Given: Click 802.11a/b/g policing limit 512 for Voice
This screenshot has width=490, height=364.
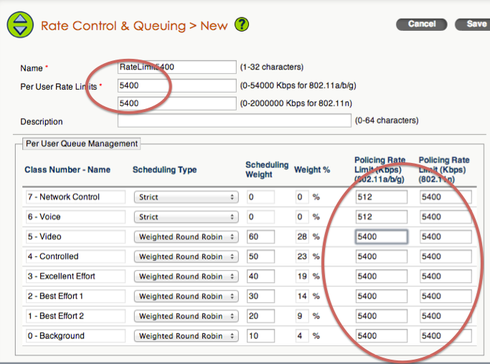Looking at the screenshot, I should pyautogui.click(x=381, y=217).
